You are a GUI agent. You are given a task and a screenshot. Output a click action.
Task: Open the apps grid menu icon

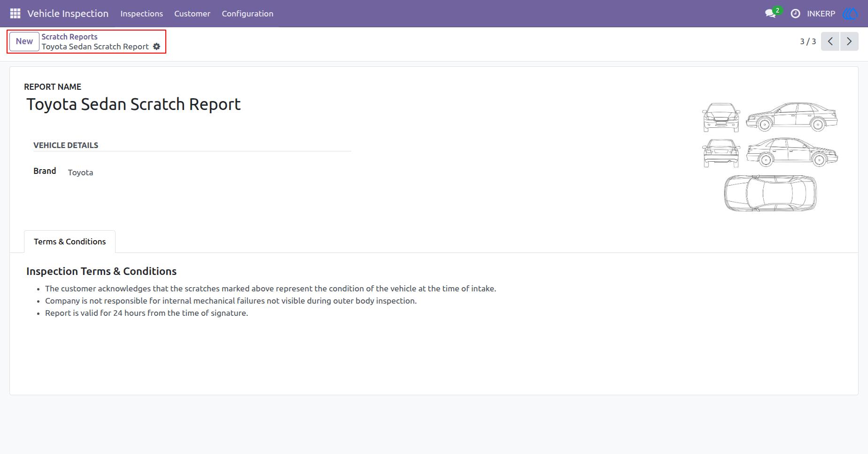pos(15,14)
